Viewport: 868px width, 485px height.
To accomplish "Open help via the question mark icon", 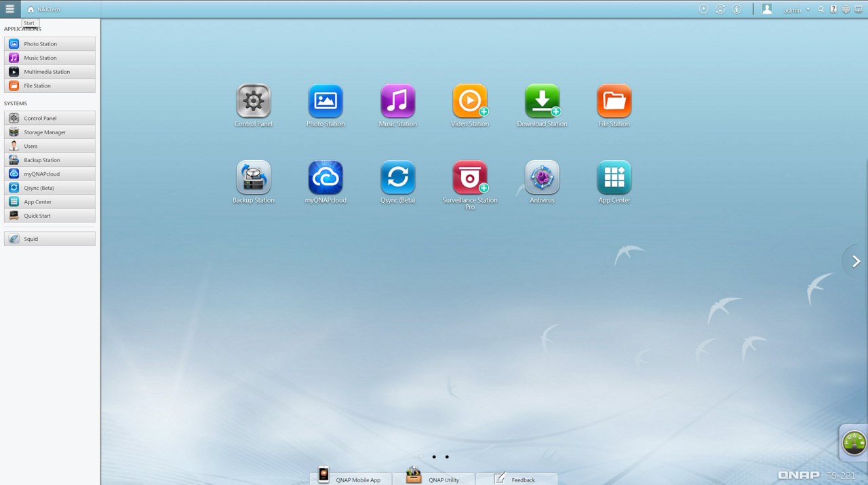I will pyautogui.click(x=833, y=9).
